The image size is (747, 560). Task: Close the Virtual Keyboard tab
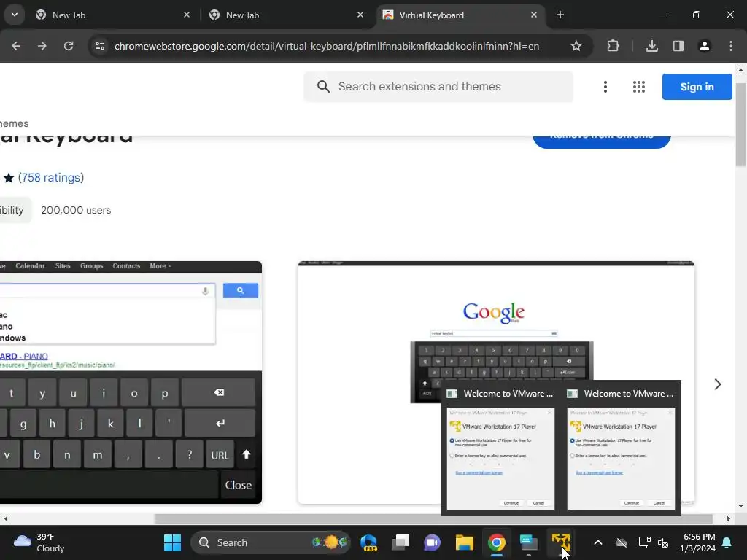[533, 15]
